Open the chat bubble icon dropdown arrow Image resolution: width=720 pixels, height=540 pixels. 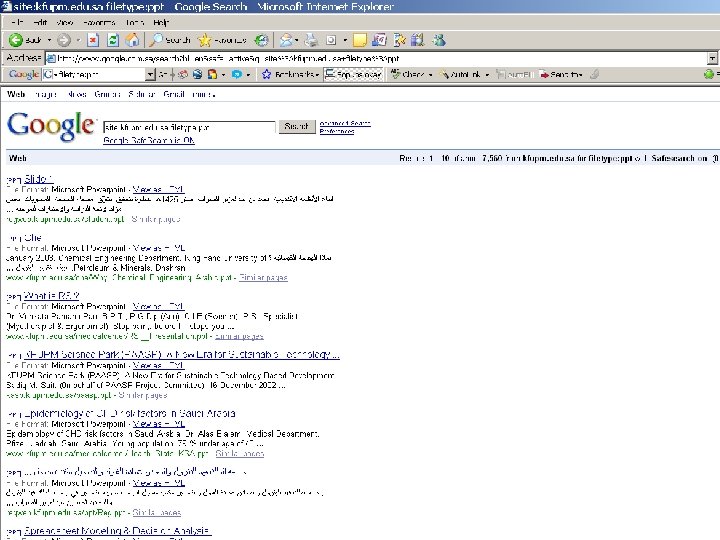248,74
